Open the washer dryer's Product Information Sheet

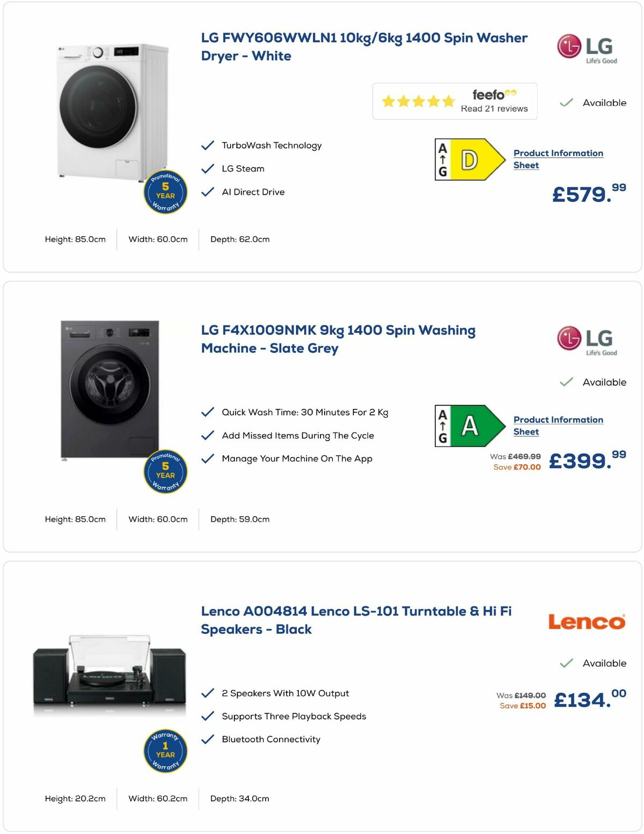click(x=558, y=159)
